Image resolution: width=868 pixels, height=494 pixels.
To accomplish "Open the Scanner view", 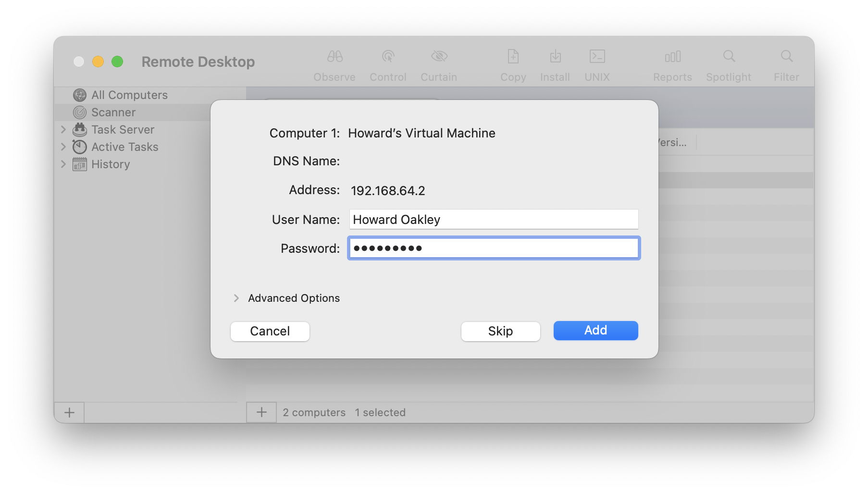I will pyautogui.click(x=113, y=112).
